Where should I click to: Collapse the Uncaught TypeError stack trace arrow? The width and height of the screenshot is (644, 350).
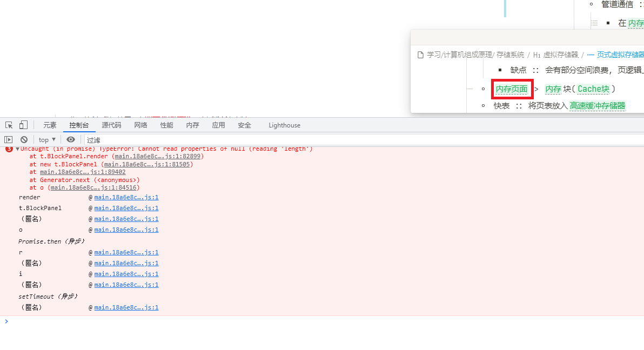coord(17,149)
